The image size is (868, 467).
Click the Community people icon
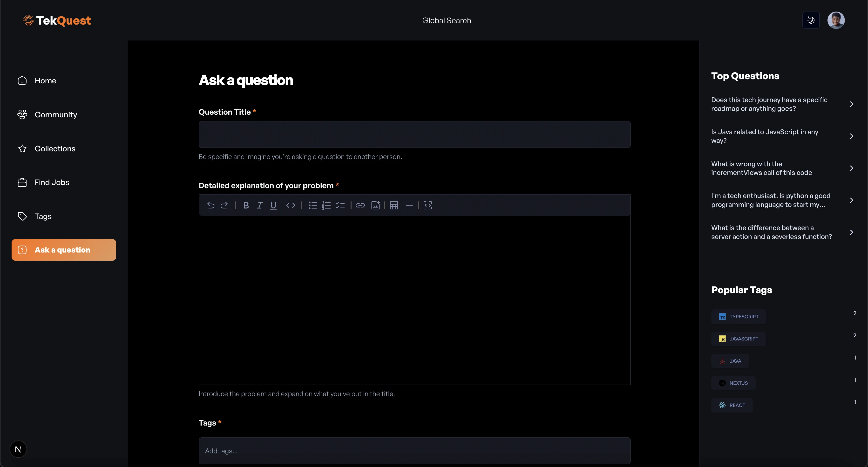point(22,114)
